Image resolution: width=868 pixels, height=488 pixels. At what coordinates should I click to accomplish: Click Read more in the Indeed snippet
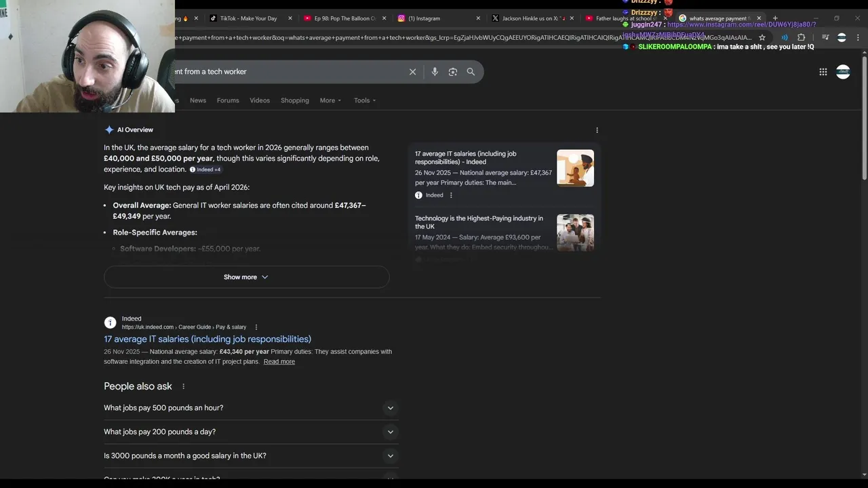coord(279,362)
